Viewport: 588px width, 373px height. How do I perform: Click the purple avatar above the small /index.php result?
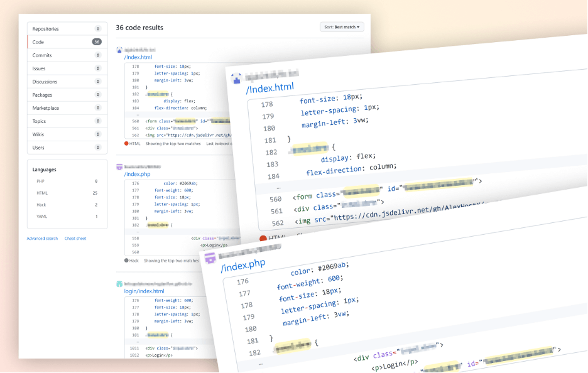coord(119,167)
